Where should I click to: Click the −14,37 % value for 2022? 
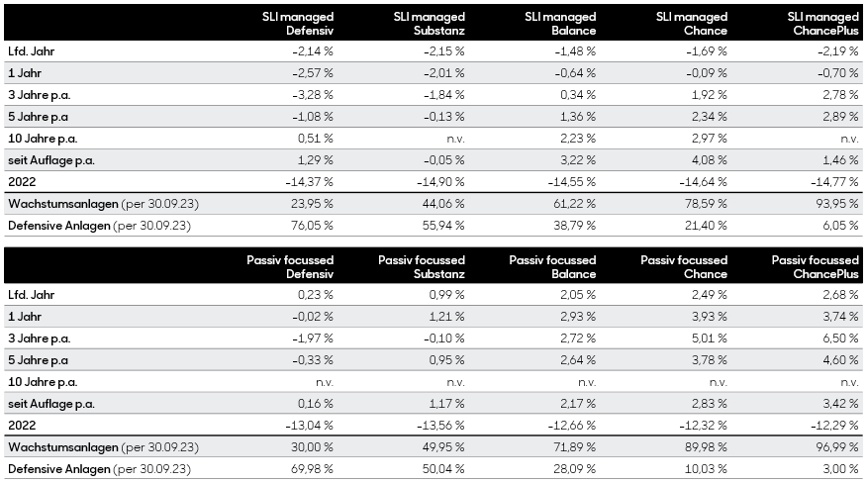(x=309, y=182)
